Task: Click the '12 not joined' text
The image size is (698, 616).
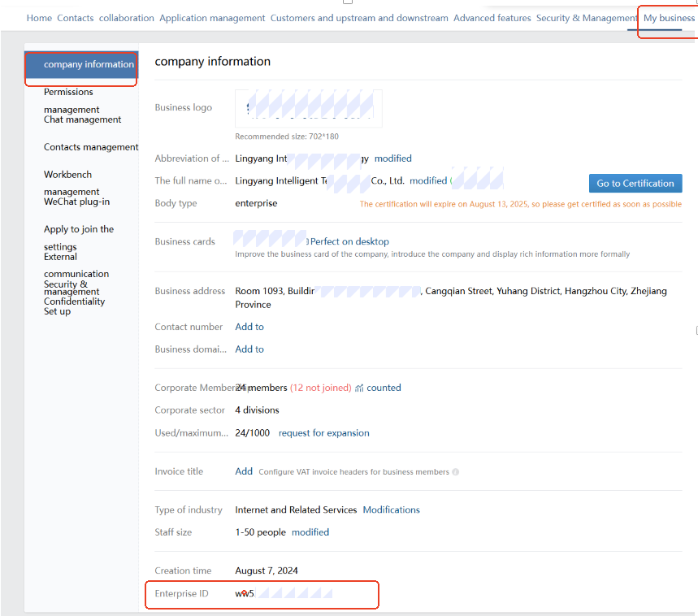Action: [321, 388]
